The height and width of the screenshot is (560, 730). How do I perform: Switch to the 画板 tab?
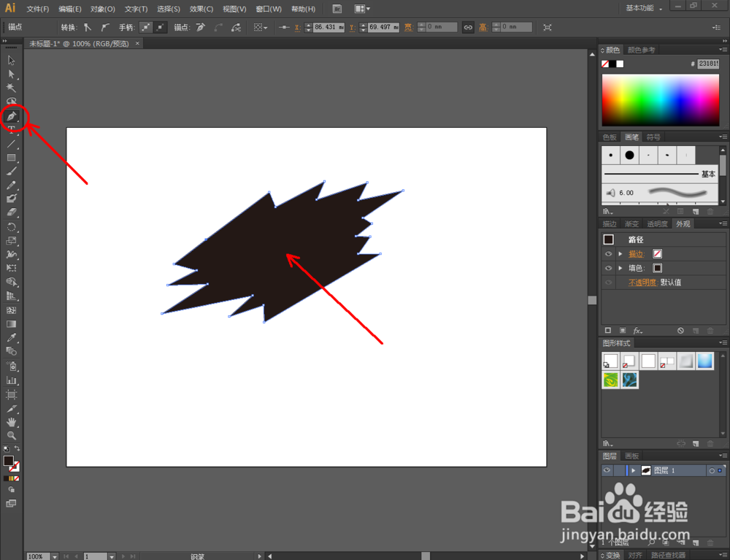tap(631, 456)
